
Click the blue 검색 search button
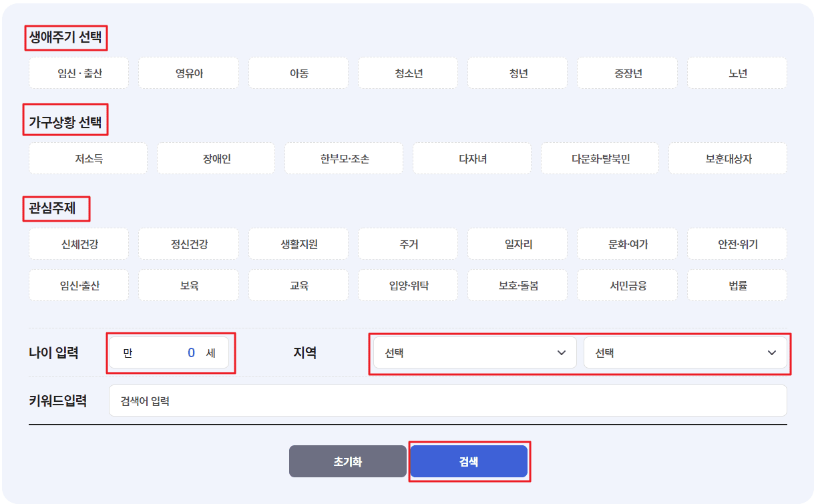tap(469, 461)
